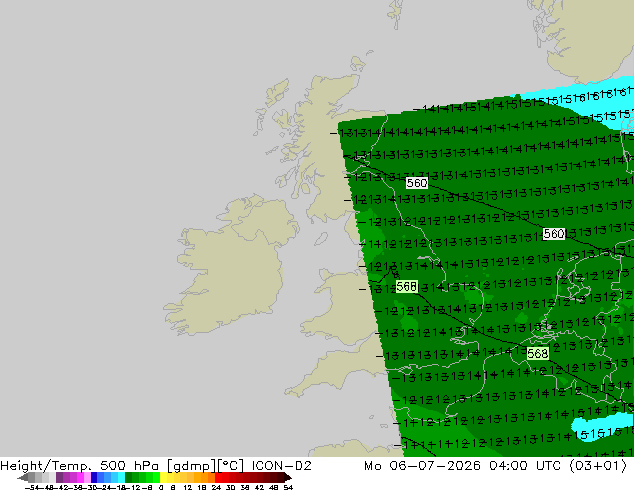Select the dark green swatch in the legend
The image size is (634, 490).
pyautogui.click(x=129, y=477)
